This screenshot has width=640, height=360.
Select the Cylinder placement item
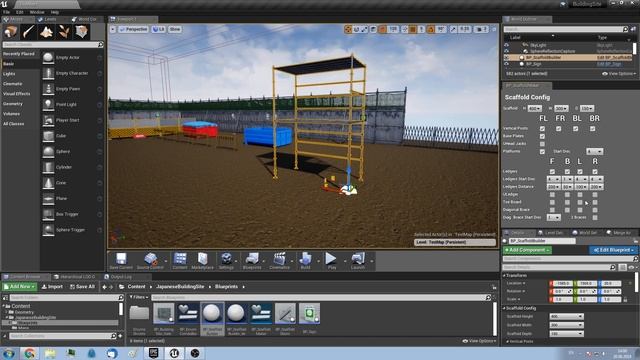72,167
